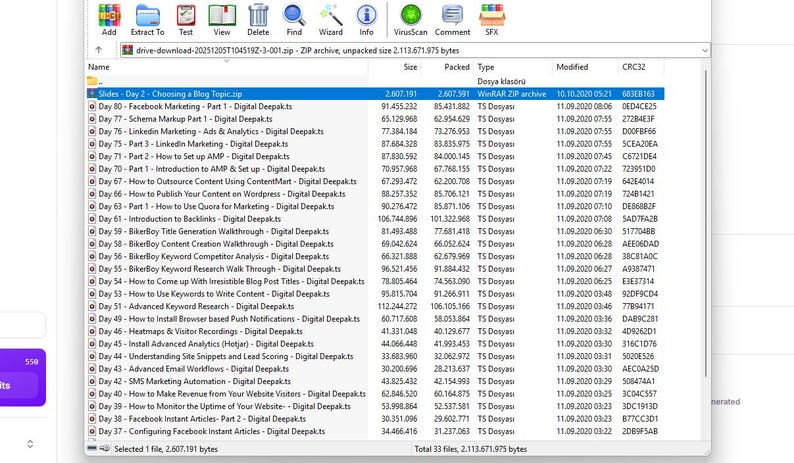The height and width of the screenshot is (463, 794).
Task: Select Day 44 - Site Snippets and Lead Scoring
Action: [375, 356]
